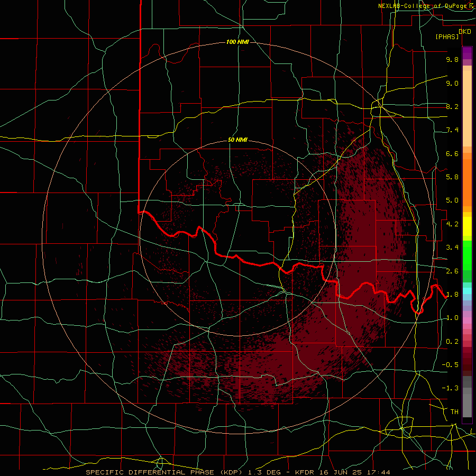Image resolution: width=476 pixels, height=476 pixels.
Task: Click the 1.8 value on the scale
Action: tap(452, 295)
